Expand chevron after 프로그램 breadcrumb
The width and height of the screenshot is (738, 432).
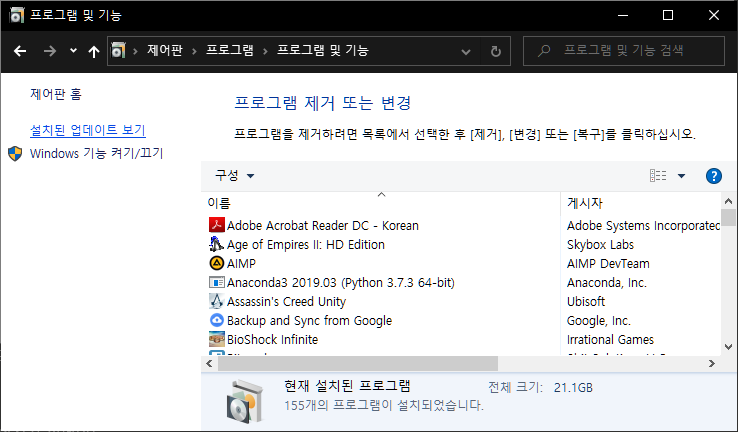coord(265,51)
